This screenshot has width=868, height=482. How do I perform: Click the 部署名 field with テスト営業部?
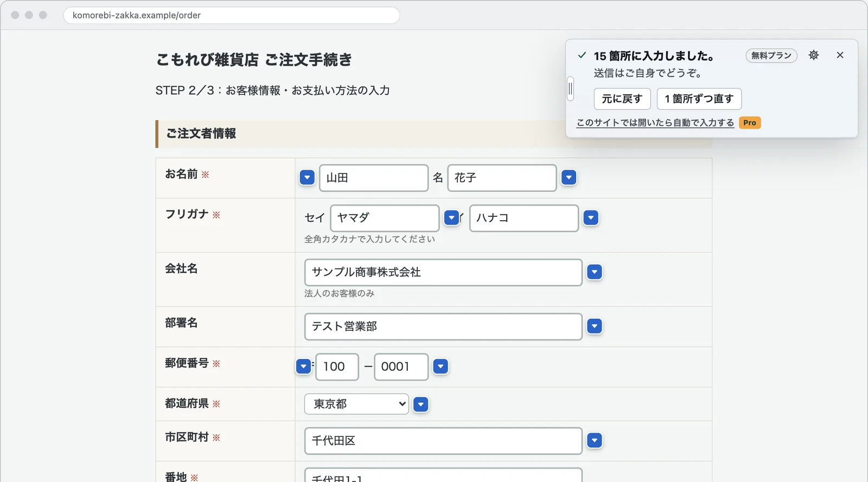[443, 326]
